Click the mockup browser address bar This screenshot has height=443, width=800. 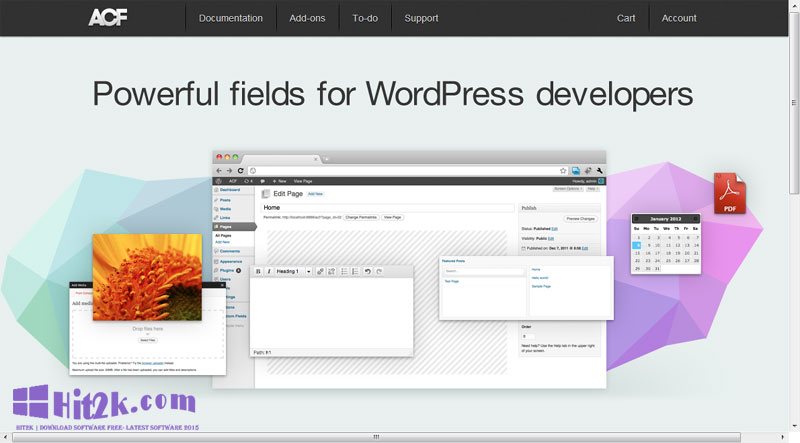(408, 170)
